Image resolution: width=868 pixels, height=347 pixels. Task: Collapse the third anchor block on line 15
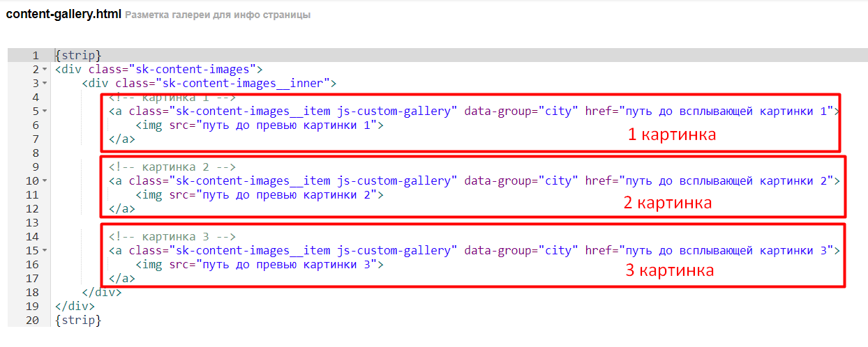click(45, 251)
